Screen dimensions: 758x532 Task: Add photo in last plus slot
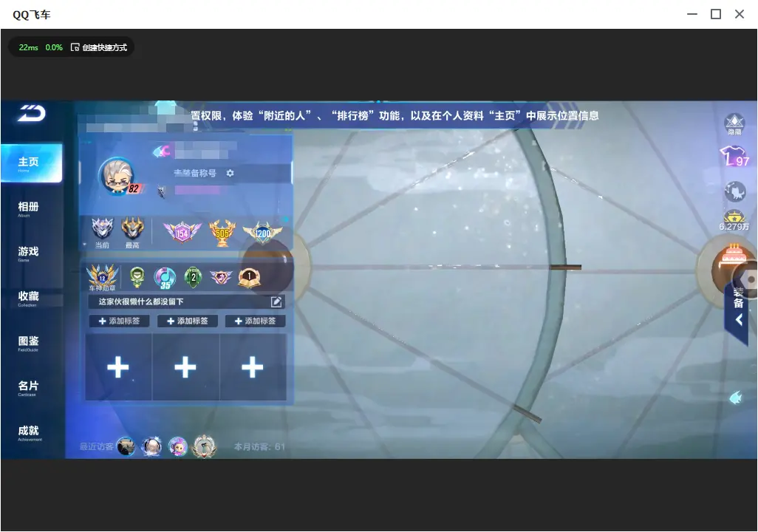(x=253, y=367)
